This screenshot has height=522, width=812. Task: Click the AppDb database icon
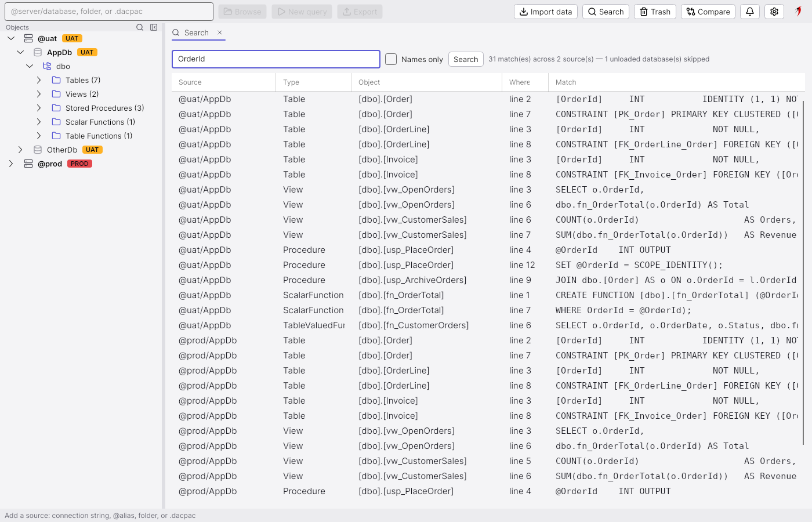tap(38, 52)
